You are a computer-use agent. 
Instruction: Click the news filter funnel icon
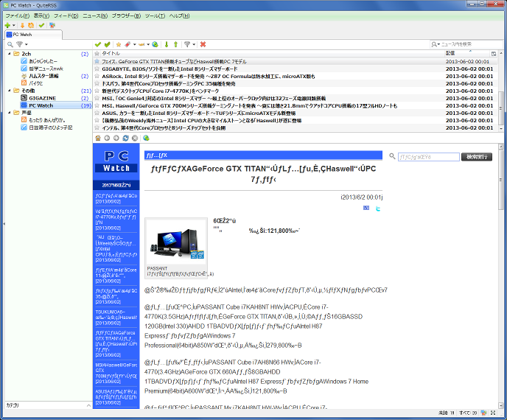187,44
